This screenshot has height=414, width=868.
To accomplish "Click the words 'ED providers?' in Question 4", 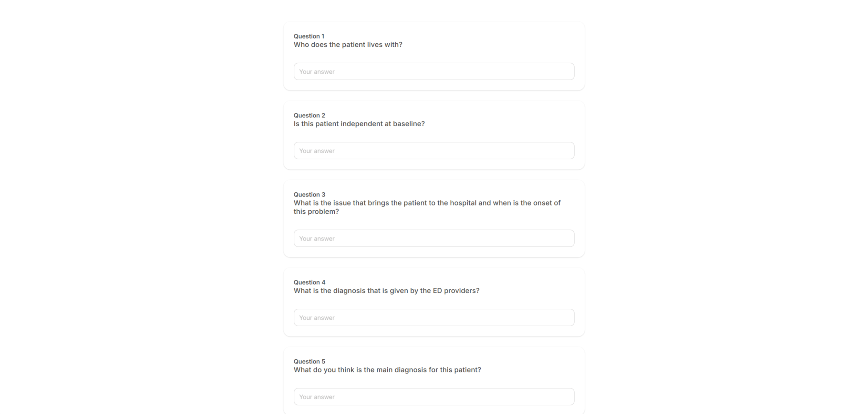I will [x=456, y=291].
